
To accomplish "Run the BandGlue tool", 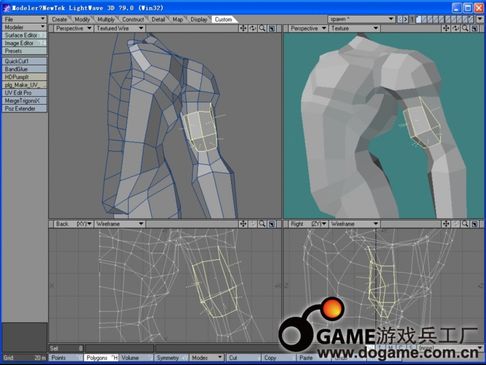I will tap(24, 69).
